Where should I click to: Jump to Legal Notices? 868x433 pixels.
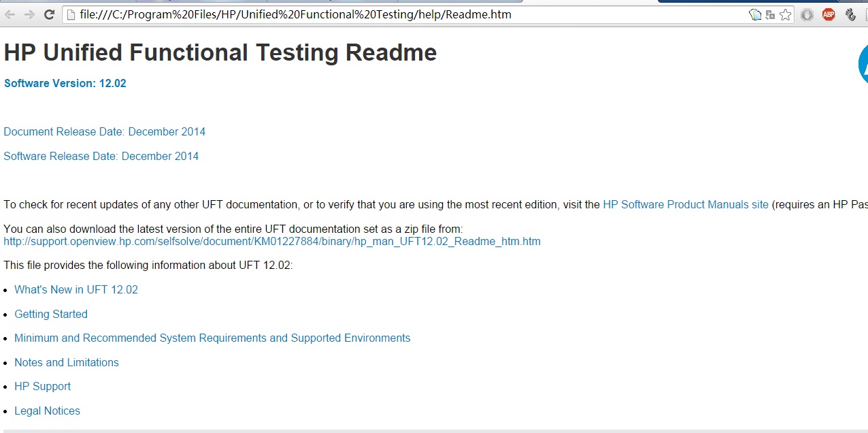(x=47, y=411)
